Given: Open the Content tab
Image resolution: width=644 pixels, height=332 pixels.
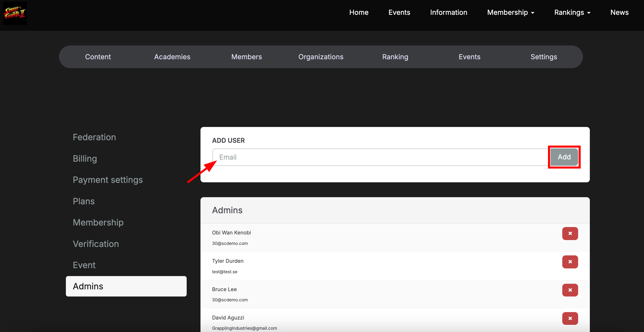Looking at the screenshot, I should [x=98, y=57].
